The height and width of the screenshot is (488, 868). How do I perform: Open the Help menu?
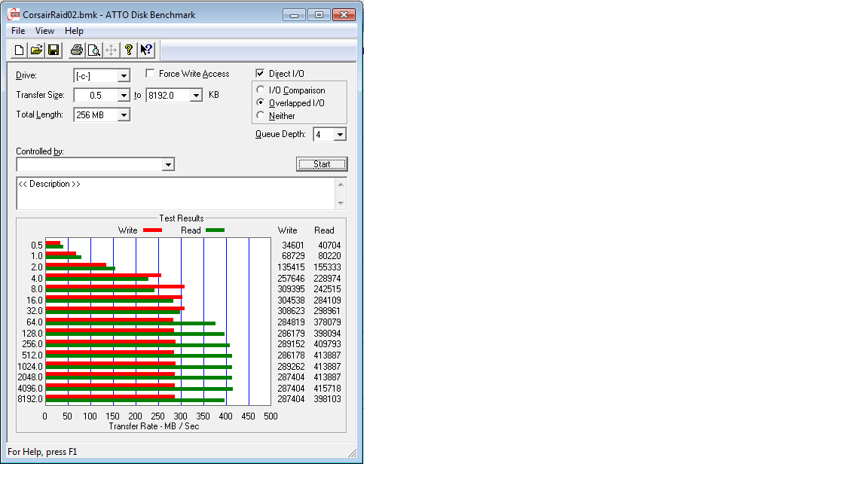[74, 31]
